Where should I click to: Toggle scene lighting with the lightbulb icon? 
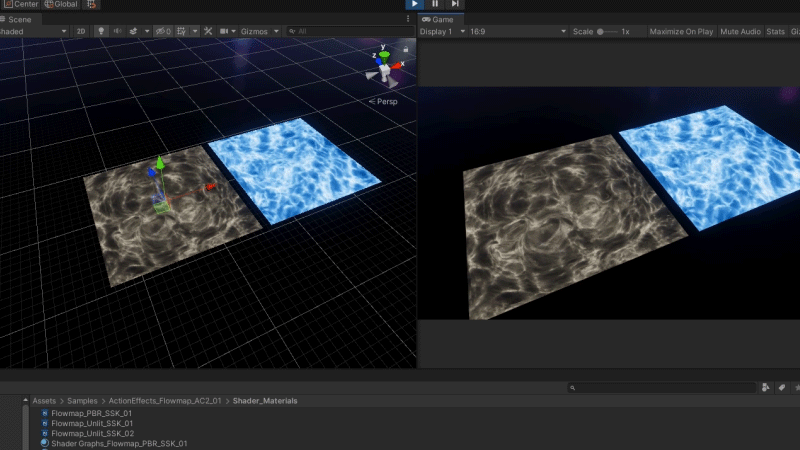click(x=100, y=31)
